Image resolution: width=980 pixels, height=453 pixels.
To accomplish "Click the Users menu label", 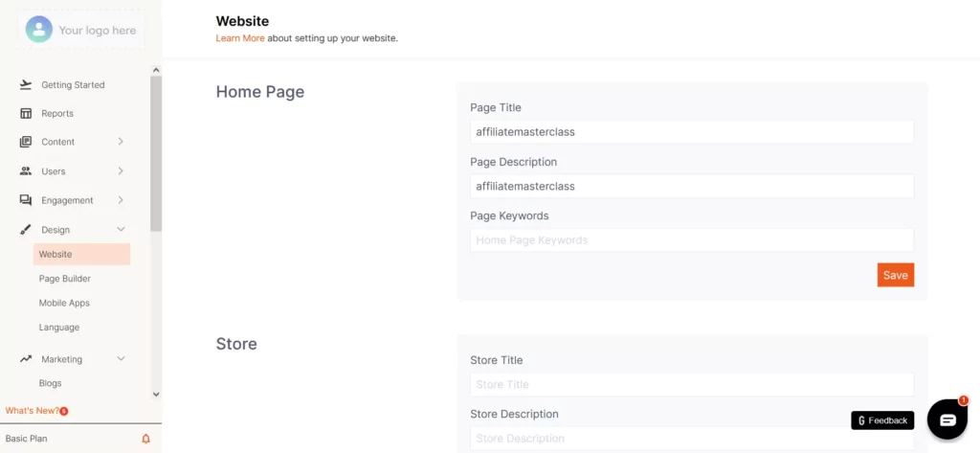I will point(54,170).
